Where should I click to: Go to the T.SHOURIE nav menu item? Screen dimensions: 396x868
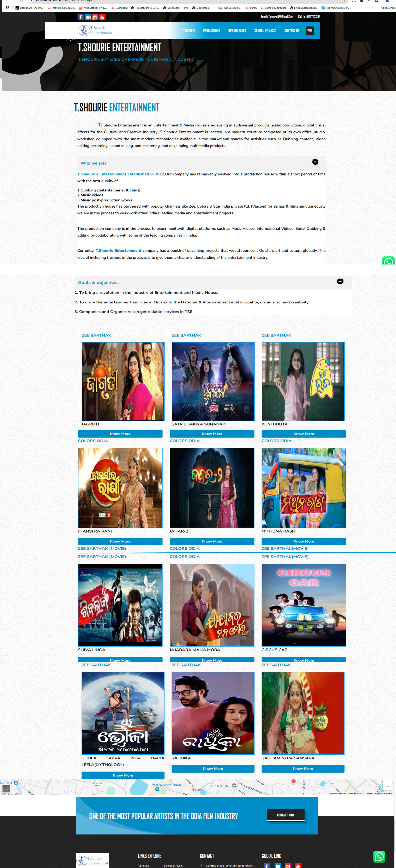[188, 31]
